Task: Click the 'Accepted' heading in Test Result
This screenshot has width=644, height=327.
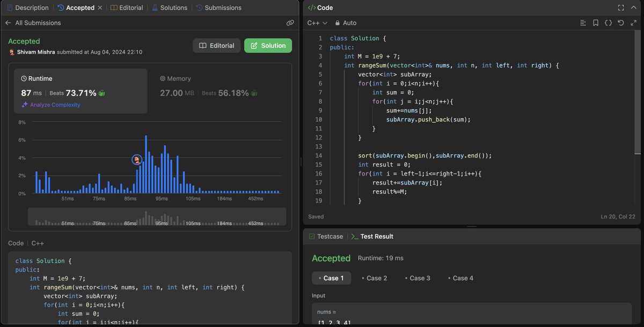Action: (331, 258)
